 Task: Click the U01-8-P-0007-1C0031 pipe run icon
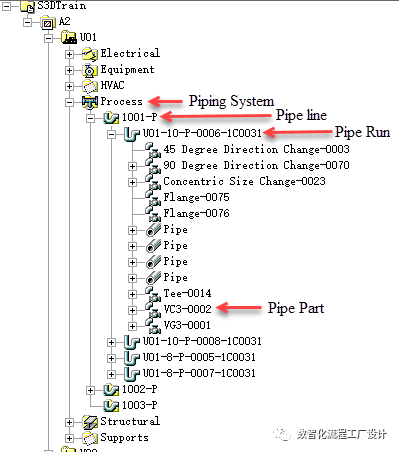[x=132, y=374]
